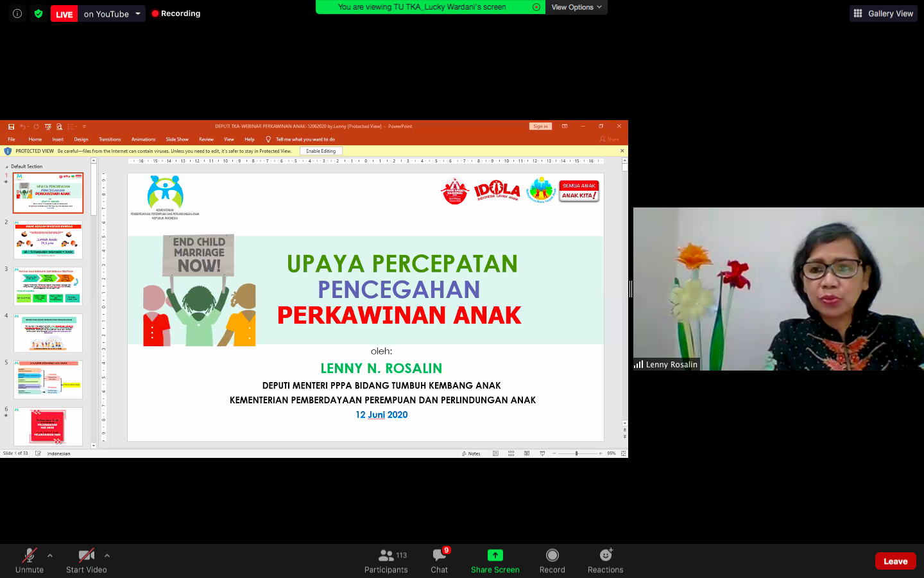924x578 pixels.
Task: Click the meeting information icon
Action: pyautogui.click(x=17, y=13)
